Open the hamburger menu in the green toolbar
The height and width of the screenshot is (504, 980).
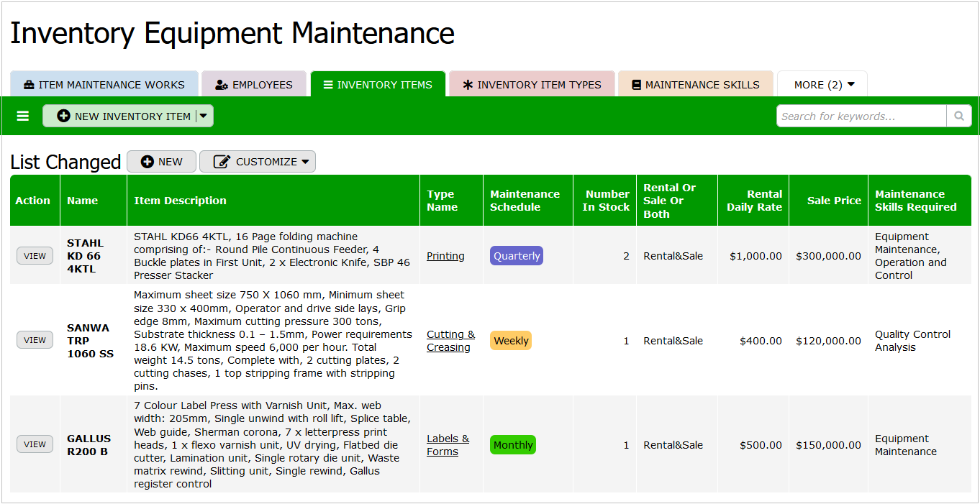coord(23,116)
